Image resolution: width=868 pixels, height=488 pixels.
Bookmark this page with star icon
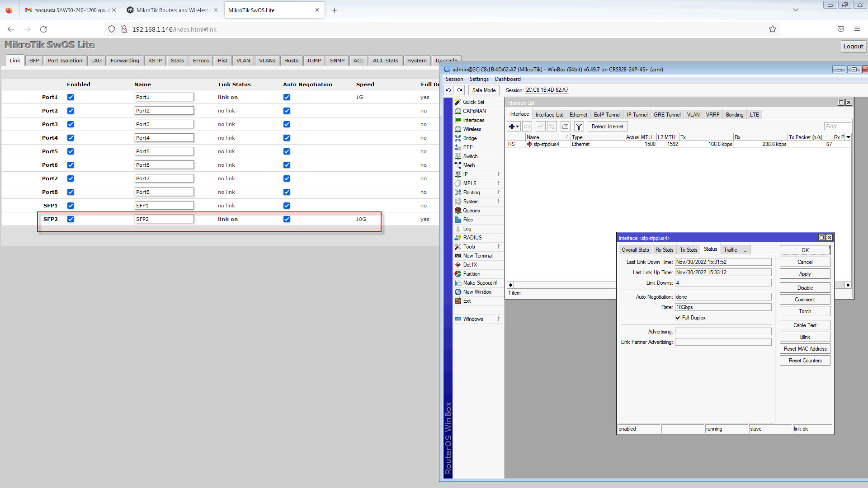coord(773,29)
